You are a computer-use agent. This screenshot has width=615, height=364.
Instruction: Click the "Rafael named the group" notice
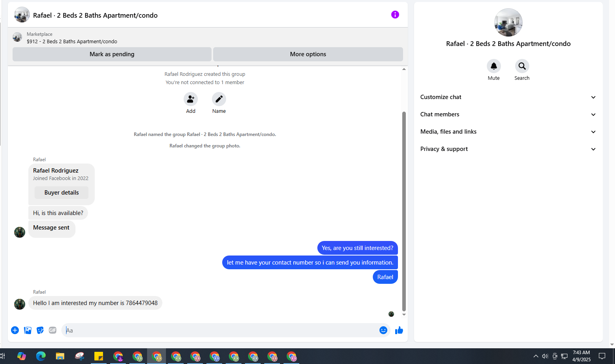click(205, 134)
